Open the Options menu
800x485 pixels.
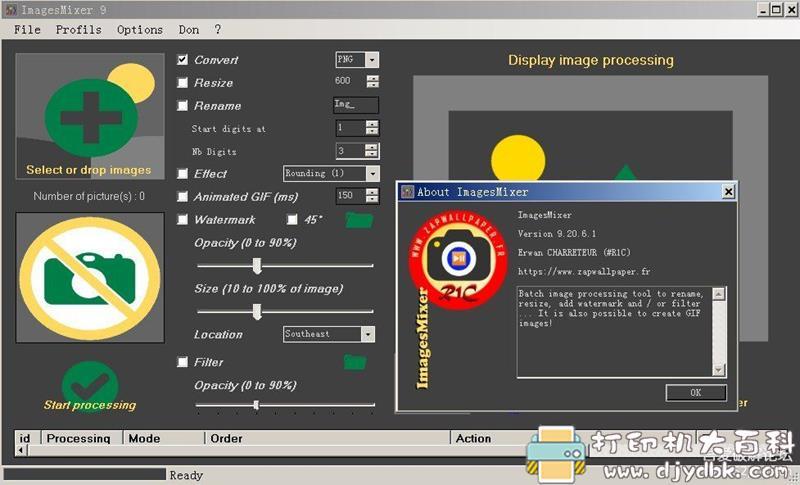[140, 30]
